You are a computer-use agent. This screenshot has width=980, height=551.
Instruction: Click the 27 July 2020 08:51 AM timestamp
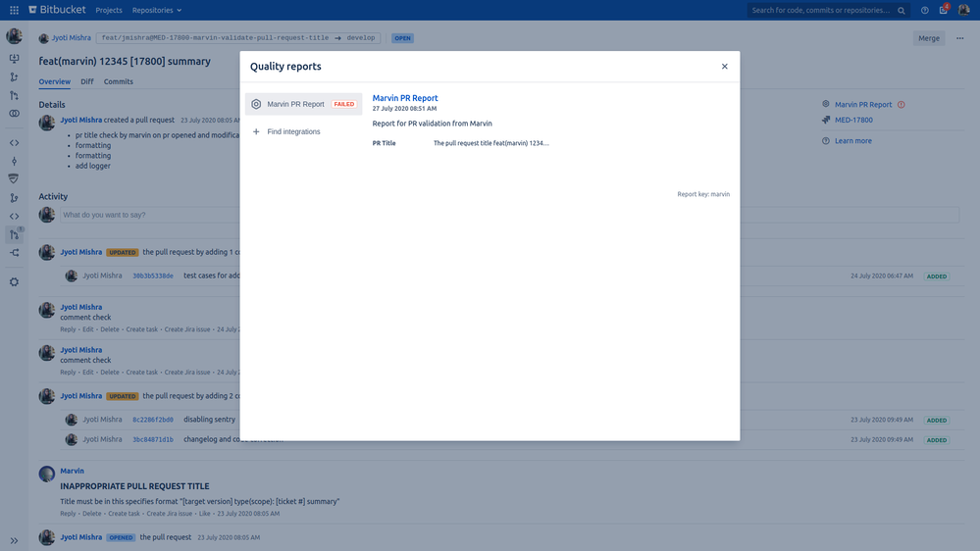pyautogui.click(x=404, y=109)
